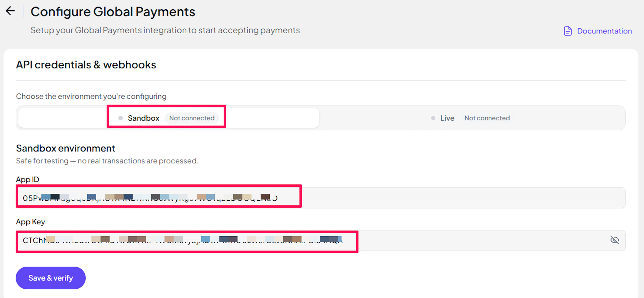Click the Live Not connected badge

point(487,118)
